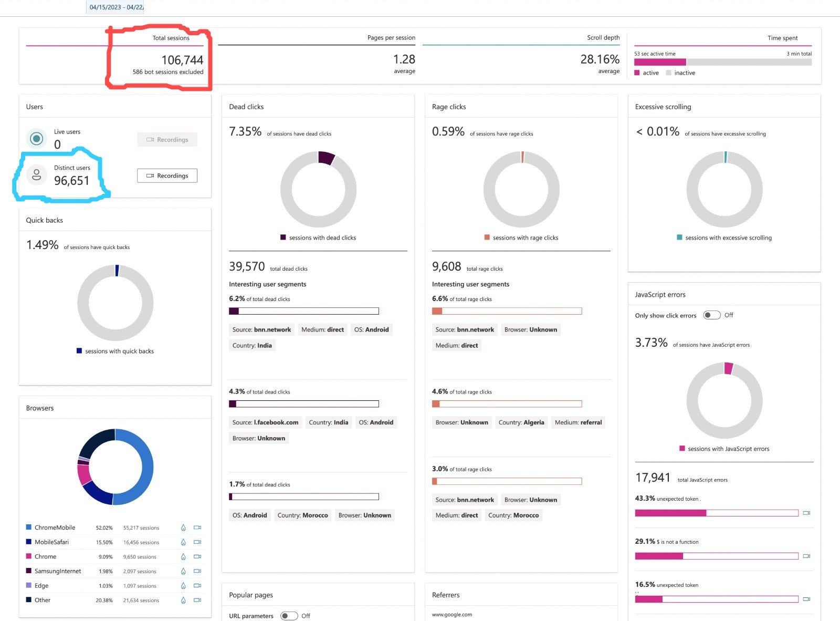Click '9,608' total rage clicks value

tap(447, 267)
